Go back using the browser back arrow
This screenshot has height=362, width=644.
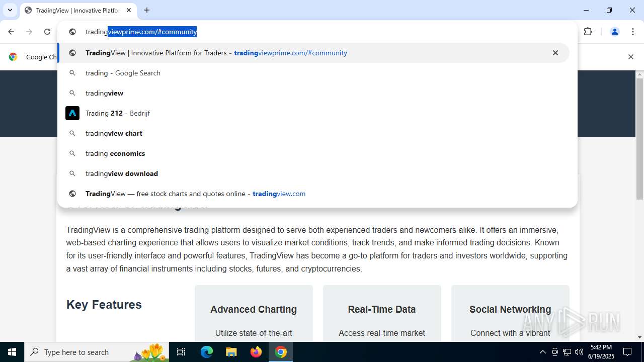[11, 32]
